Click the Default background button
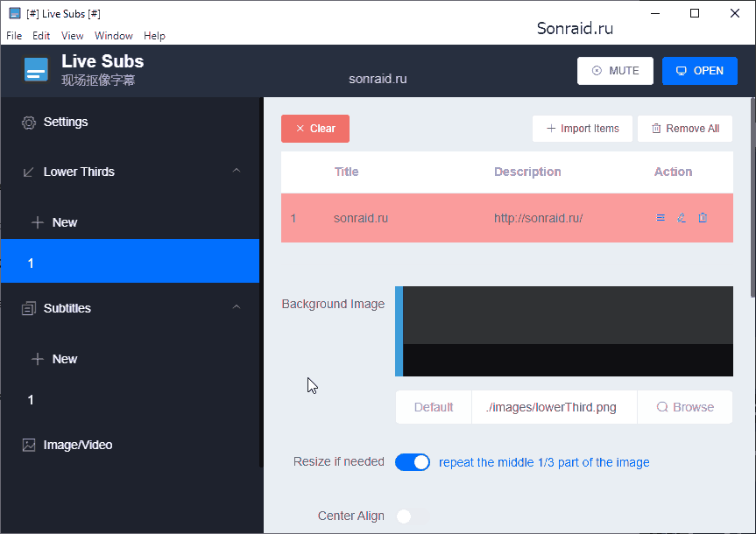Viewport: 756px width, 534px height. coord(434,407)
